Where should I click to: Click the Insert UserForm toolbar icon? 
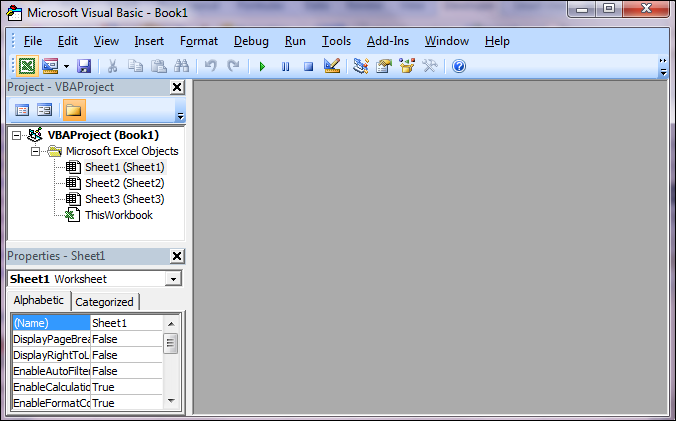click(x=50, y=66)
